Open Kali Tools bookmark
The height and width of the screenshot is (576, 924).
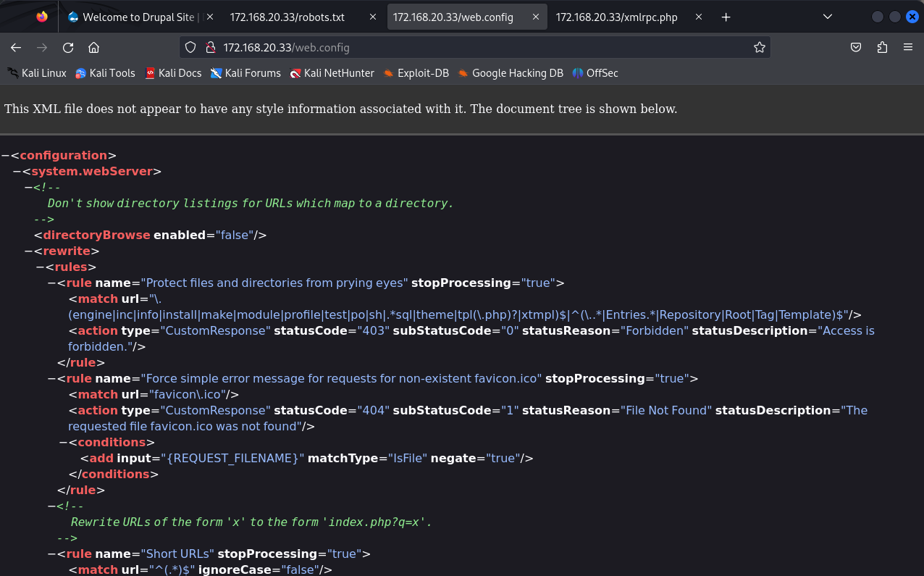(x=106, y=72)
